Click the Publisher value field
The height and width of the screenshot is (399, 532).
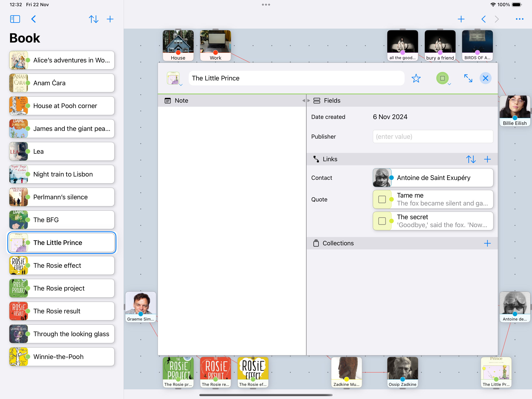pyautogui.click(x=433, y=137)
